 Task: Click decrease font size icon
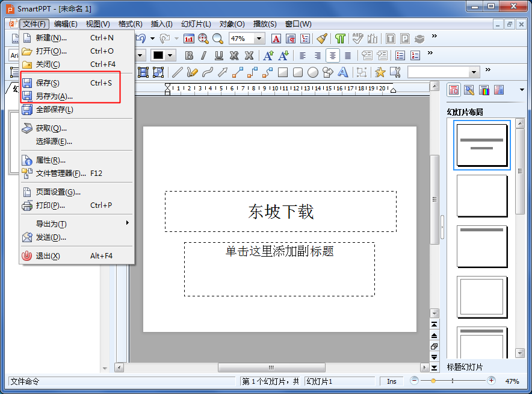point(283,55)
